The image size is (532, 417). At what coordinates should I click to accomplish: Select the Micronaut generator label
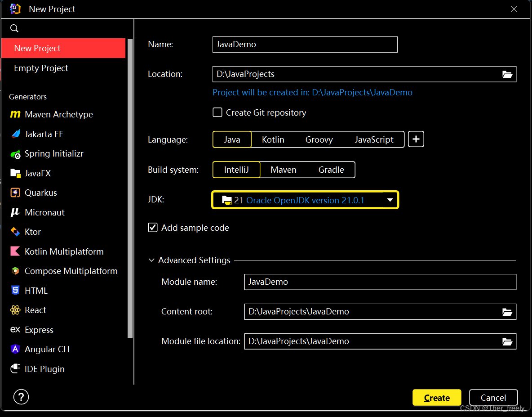coord(44,213)
